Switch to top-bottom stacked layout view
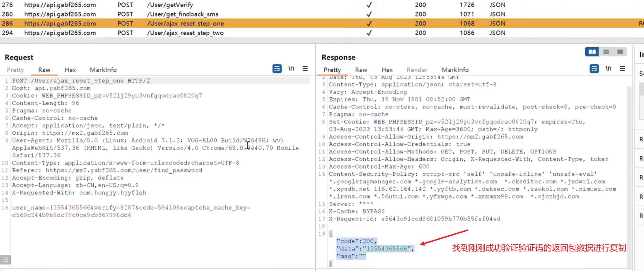Screen dimensions: 644x271 [606, 52]
